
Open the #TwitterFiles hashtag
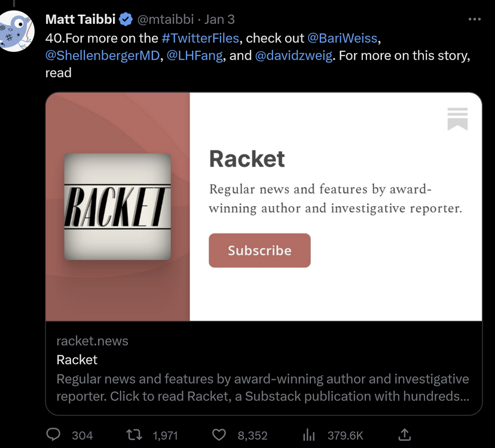200,38
